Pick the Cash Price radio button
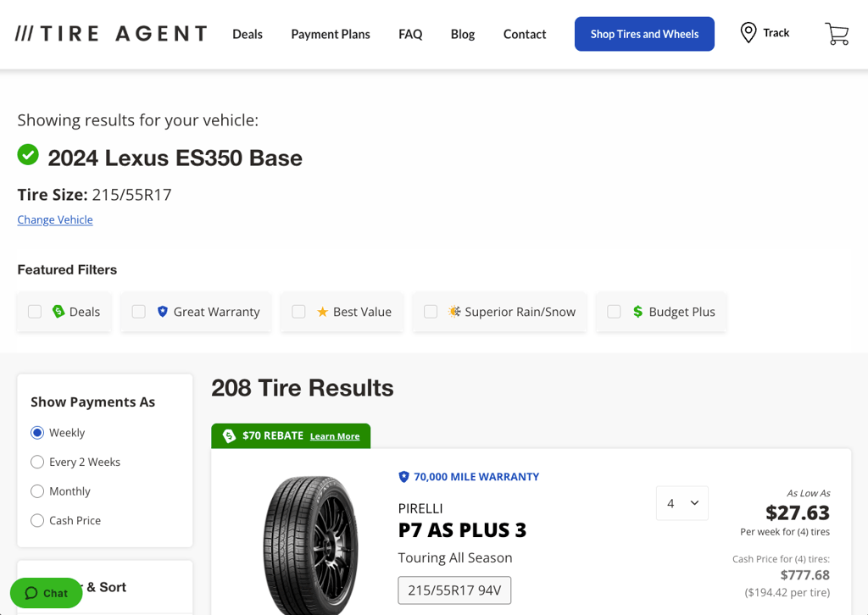Screen dimensions: 868x615 37,520
